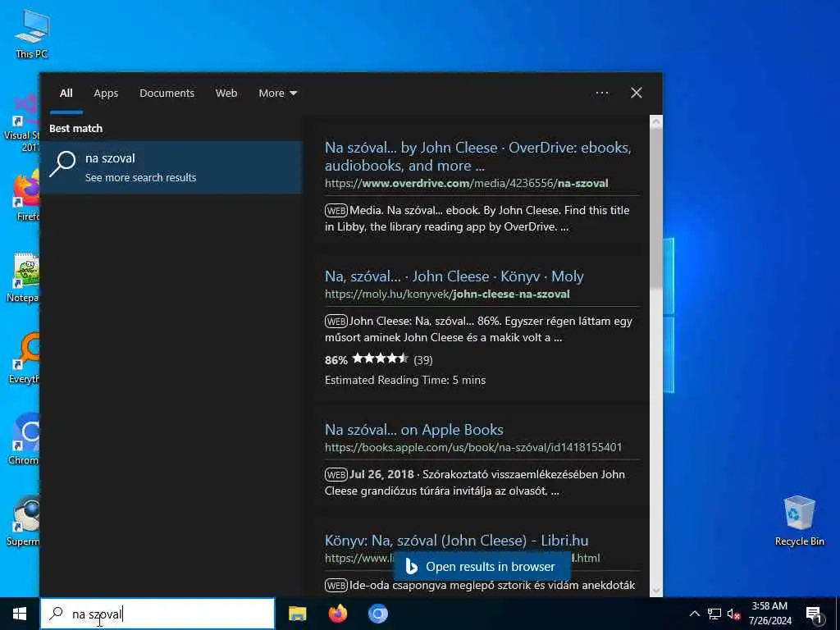This screenshot has width=840, height=630.
Task: Switch to the All search tab
Action: 66,94
